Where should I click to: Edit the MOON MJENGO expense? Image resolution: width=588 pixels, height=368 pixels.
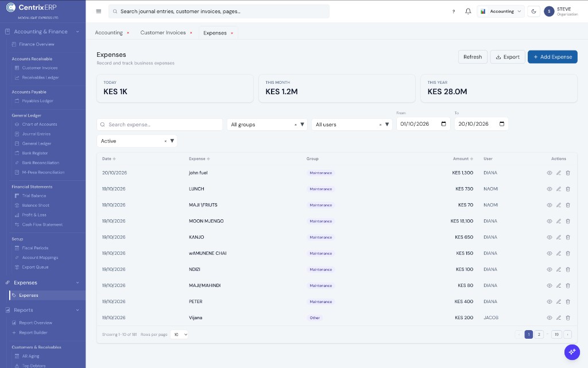point(558,221)
